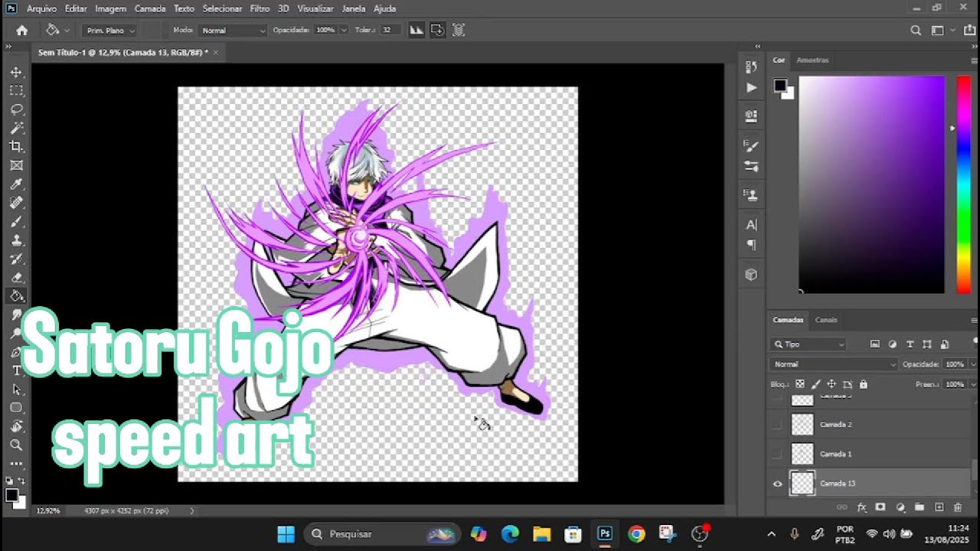Open the 3D panel cube icon
Viewport: 980px width, 551px height.
coord(751,274)
